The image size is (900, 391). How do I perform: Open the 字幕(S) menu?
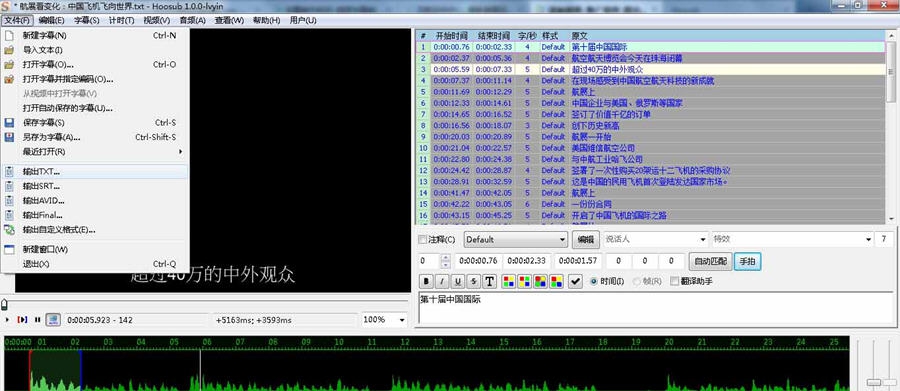click(x=87, y=20)
